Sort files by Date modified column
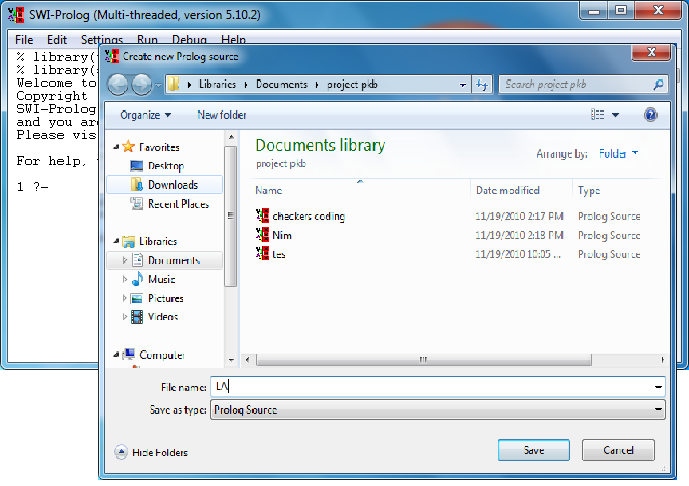The width and height of the screenshot is (689, 486). pyautogui.click(x=508, y=190)
